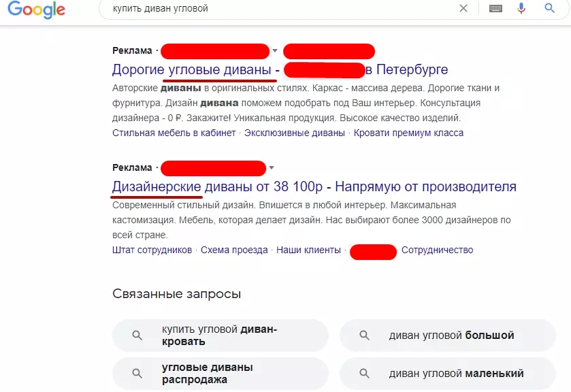Select related query 'диван угловой маленький'
This screenshot has width=571, height=392.
point(448,374)
